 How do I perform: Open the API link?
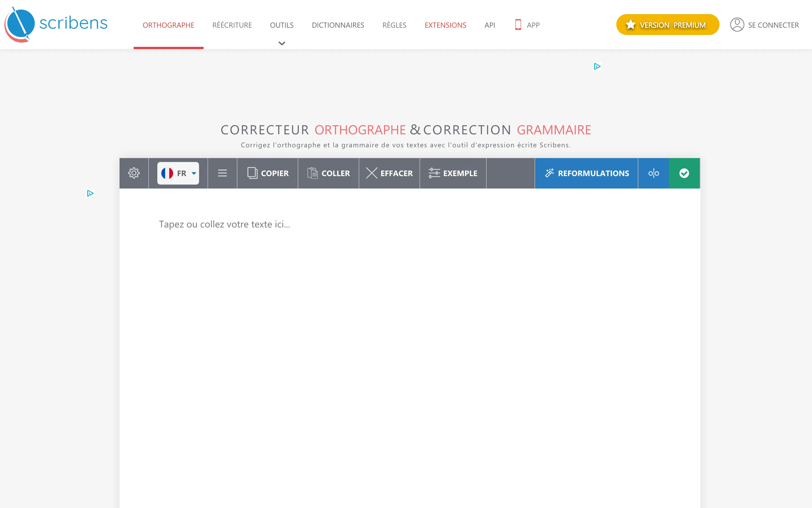(489, 25)
